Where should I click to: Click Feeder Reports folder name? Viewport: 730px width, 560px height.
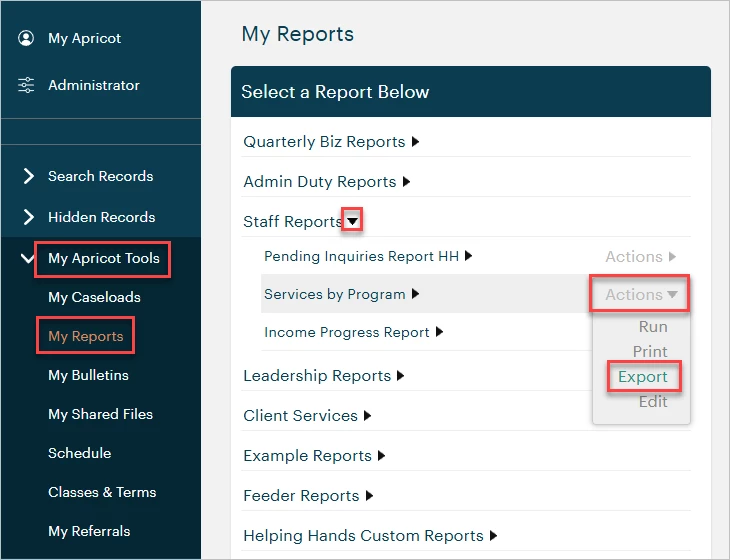pyautogui.click(x=301, y=496)
